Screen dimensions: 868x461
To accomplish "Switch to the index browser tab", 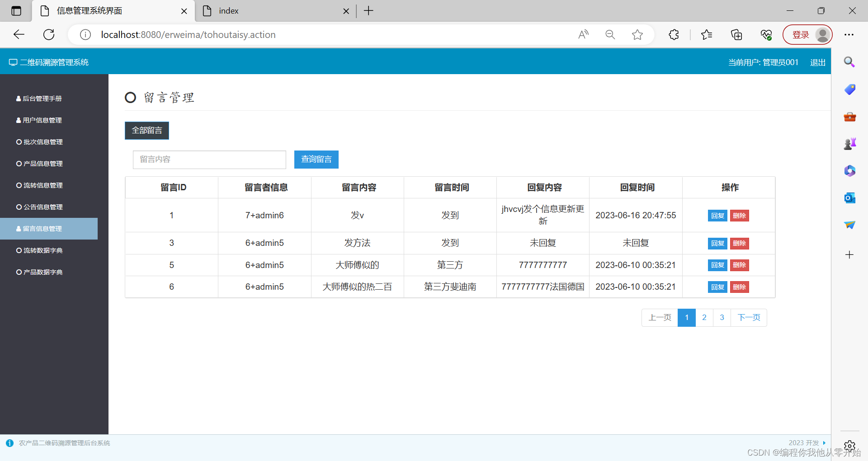I will (x=276, y=11).
